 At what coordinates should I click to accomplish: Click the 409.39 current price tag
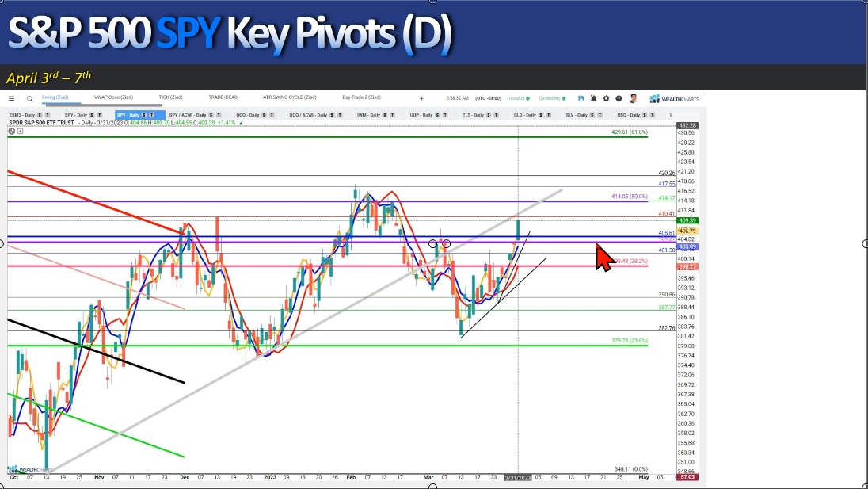[x=687, y=220]
